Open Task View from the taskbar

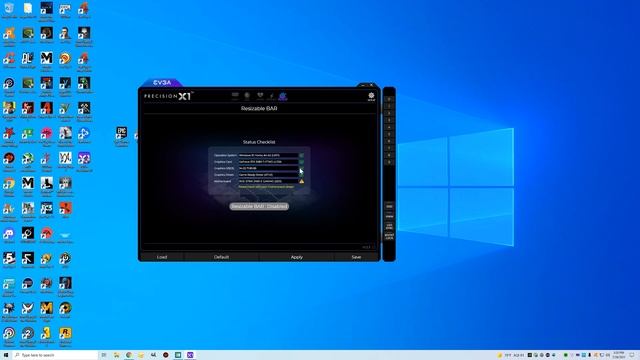click(x=104, y=355)
